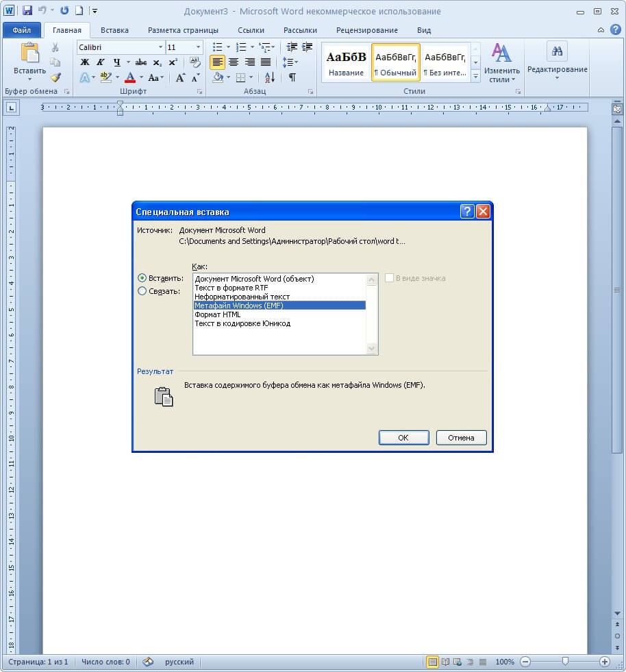Click the Word Help question mark icon

(x=616, y=29)
